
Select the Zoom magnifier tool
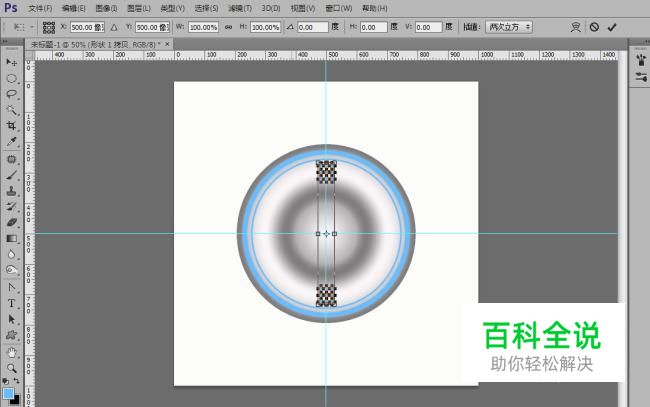[11, 368]
